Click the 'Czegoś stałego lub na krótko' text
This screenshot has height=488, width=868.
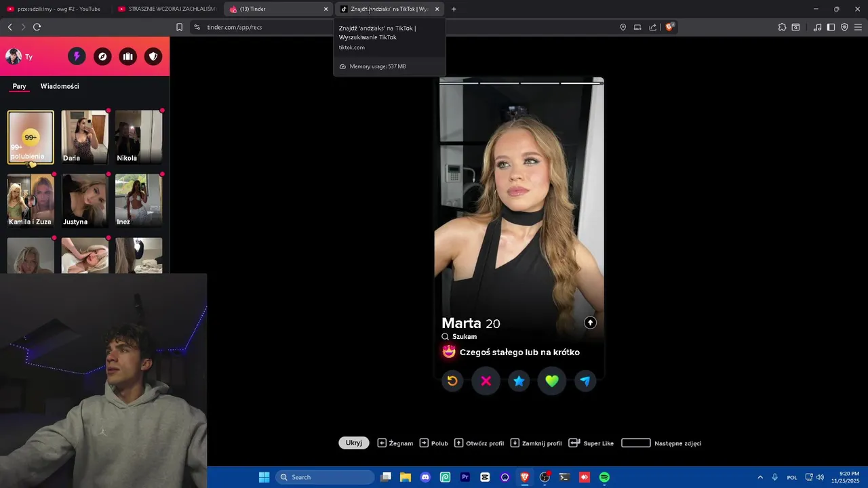(519, 352)
